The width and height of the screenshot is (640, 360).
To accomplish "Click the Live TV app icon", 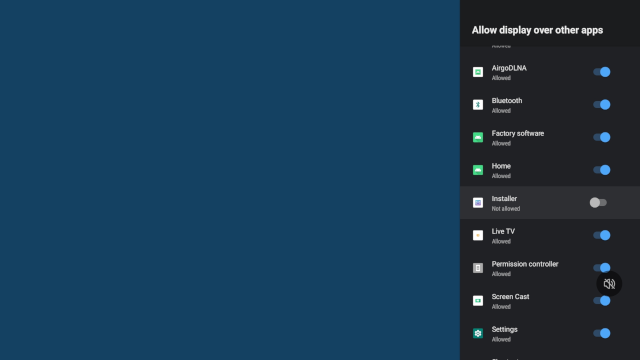I will click(478, 235).
